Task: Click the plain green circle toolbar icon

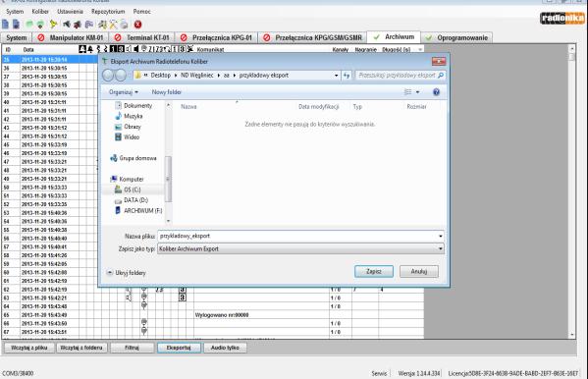Action: (29, 25)
